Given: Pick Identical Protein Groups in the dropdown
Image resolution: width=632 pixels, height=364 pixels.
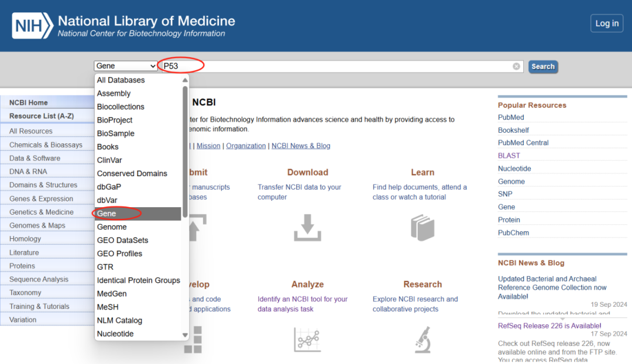Looking at the screenshot, I should click(138, 280).
